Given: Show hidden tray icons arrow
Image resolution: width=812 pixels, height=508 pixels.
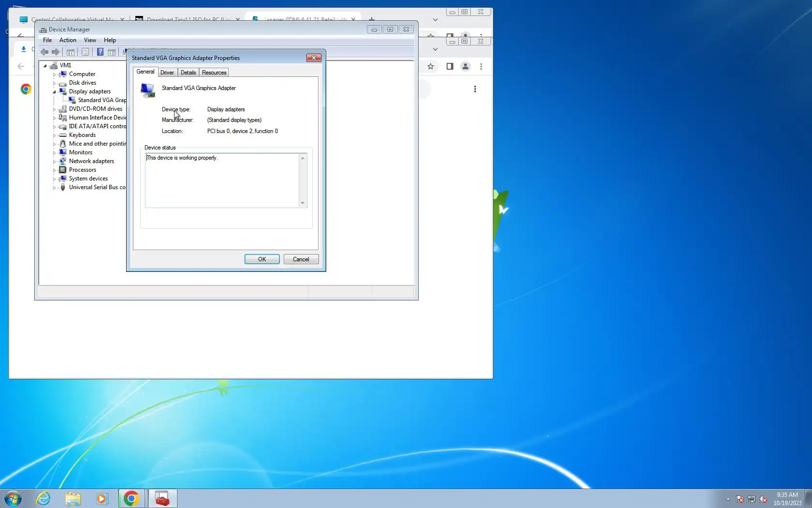Looking at the screenshot, I should (728, 499).
